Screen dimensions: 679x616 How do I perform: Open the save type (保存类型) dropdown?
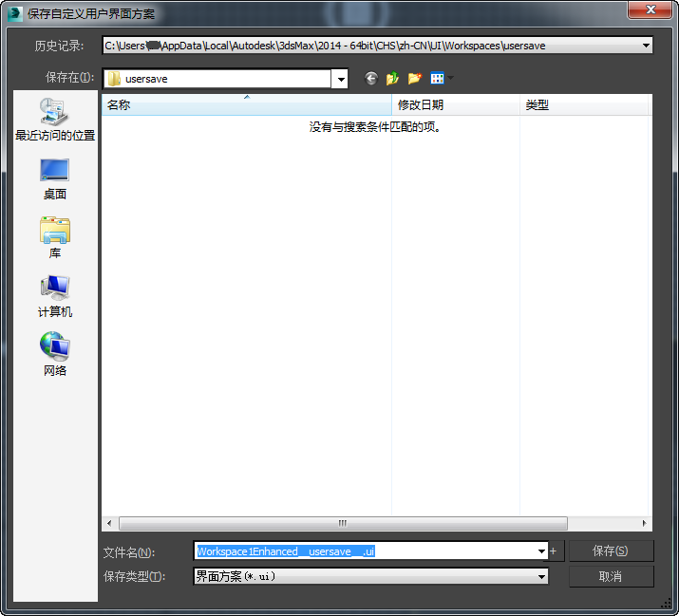[371, 576]
